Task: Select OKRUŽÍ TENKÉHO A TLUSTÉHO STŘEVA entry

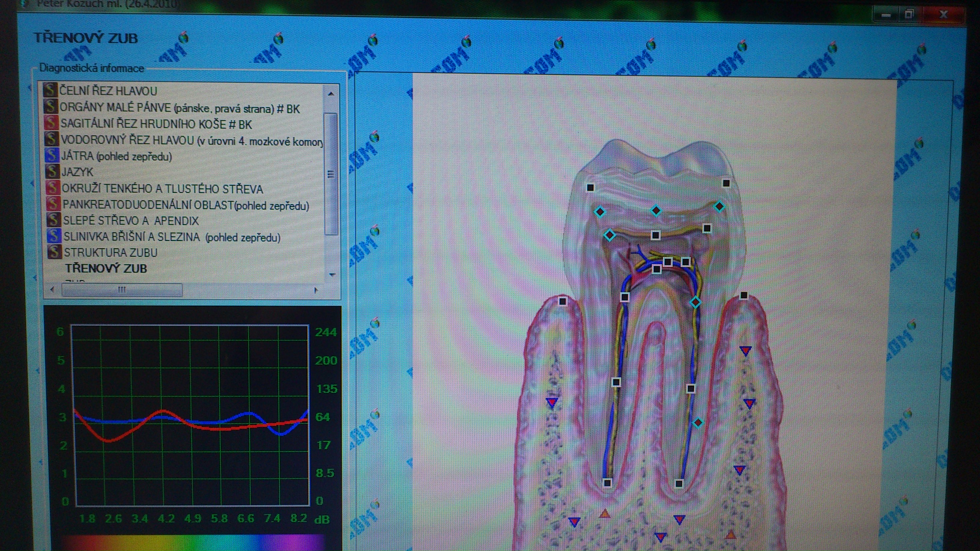Action: click(x=162, y=188)
